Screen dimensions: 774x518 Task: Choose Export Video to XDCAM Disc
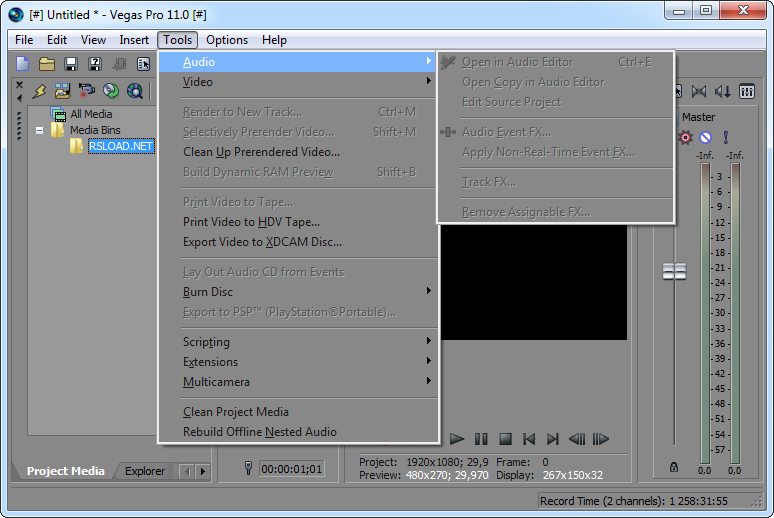(x=299, y=241)
